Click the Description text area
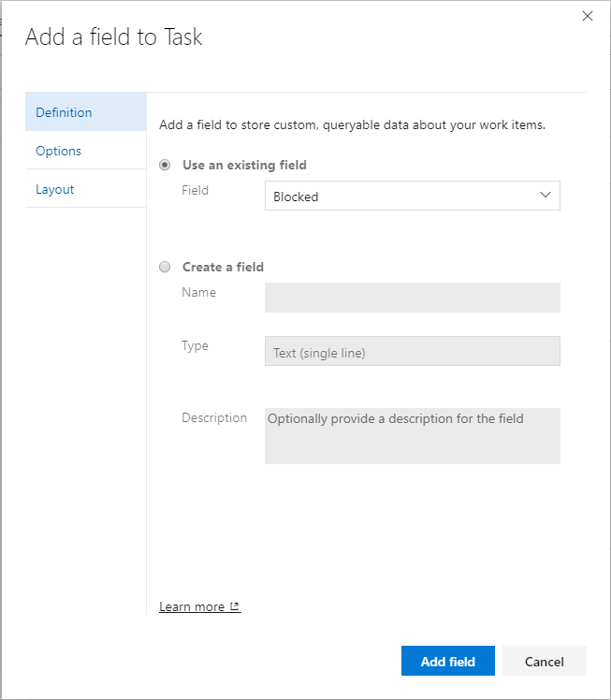 412,436
